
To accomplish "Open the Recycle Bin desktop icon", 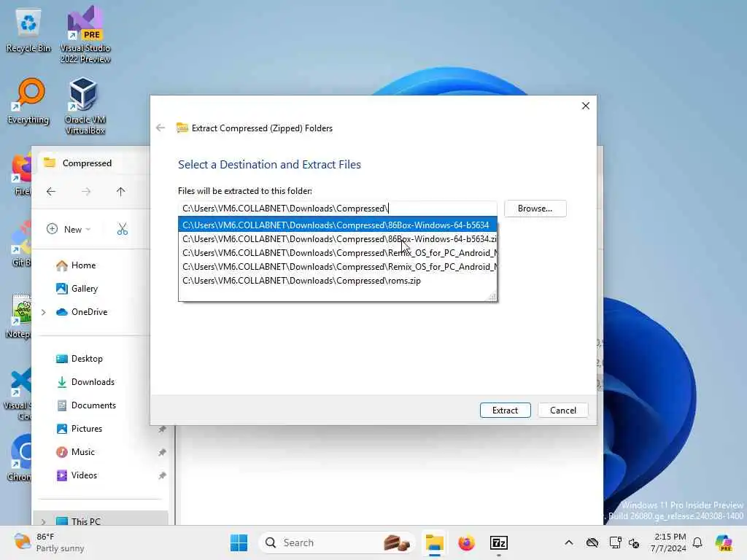I will pos(28,31).
